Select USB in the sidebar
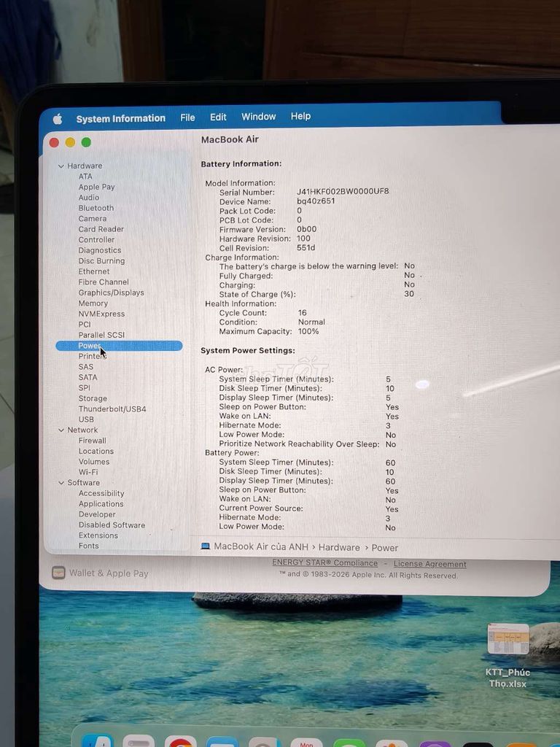The width and height of the screenshot is (560, 747). [x=86, y=419]
